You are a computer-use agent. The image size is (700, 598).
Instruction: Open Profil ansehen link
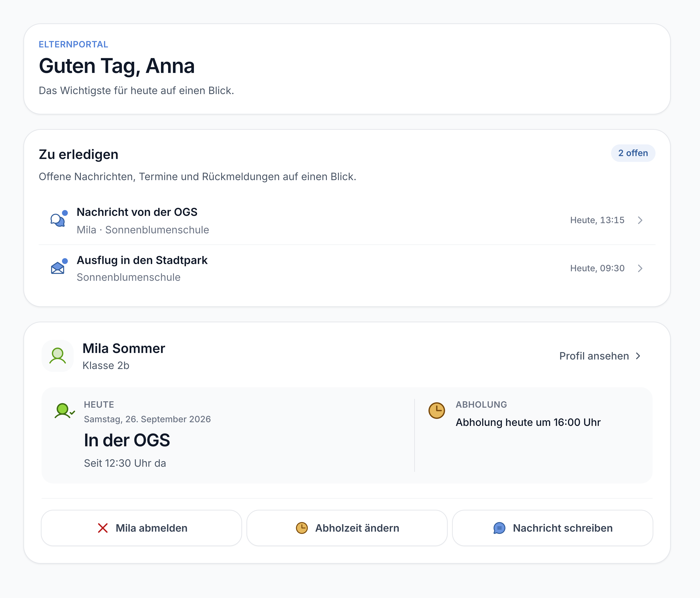[x=600, y=356]
